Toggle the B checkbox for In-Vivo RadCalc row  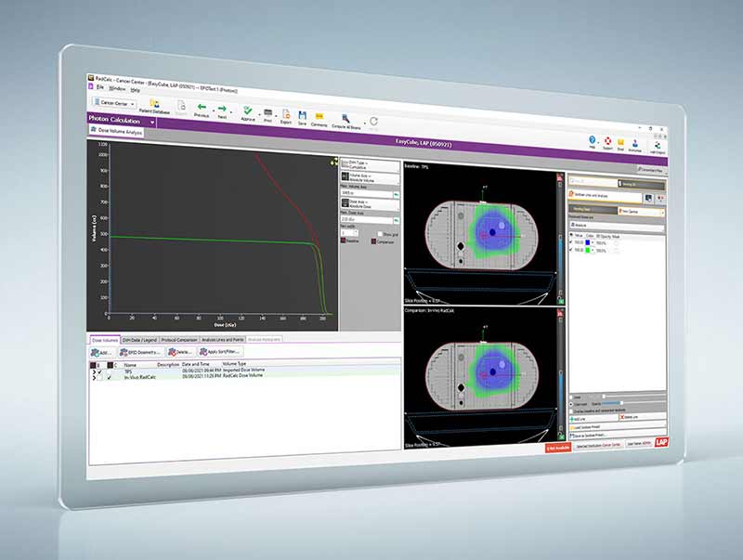click(99, 378)
